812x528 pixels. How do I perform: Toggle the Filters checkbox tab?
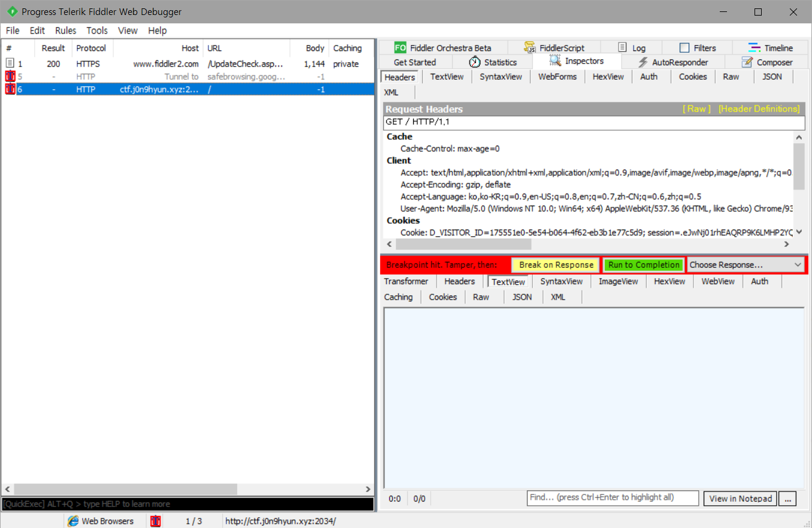684,48
